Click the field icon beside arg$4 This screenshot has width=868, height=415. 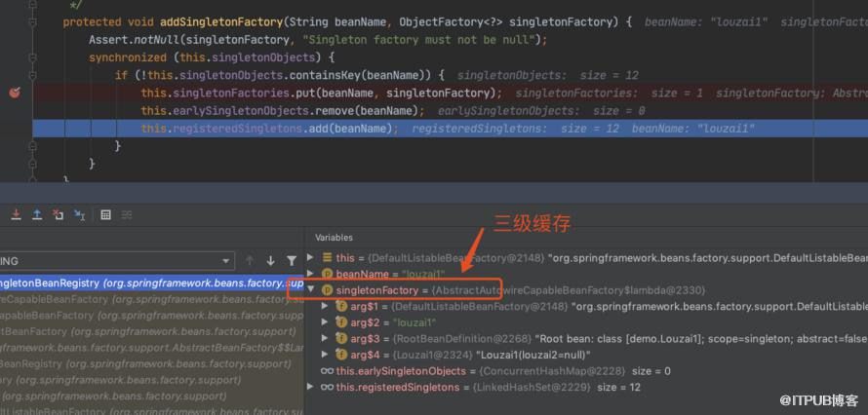pos(341,355)
